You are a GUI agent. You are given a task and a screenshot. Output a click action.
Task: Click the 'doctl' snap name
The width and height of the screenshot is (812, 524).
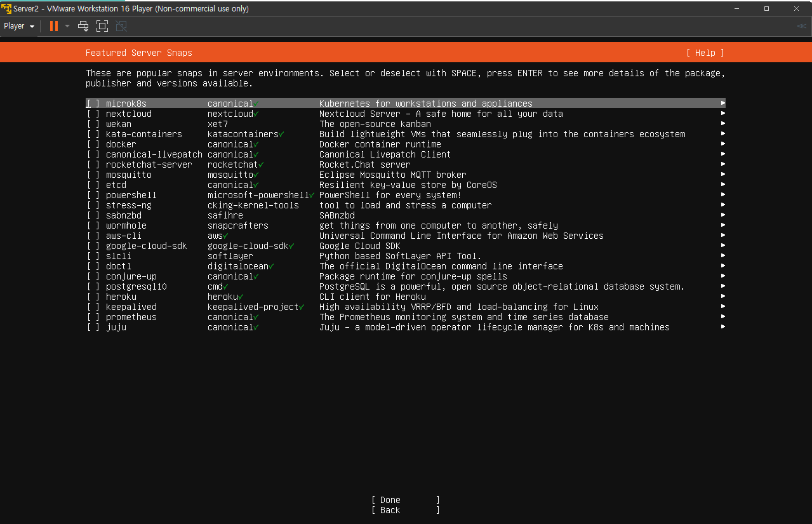[119, 266]
